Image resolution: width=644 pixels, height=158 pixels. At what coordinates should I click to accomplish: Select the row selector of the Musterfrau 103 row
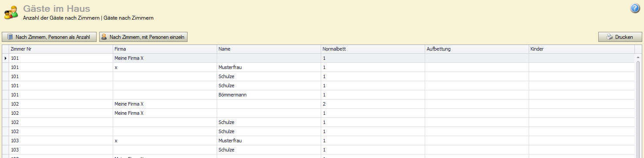coord(5,141)
